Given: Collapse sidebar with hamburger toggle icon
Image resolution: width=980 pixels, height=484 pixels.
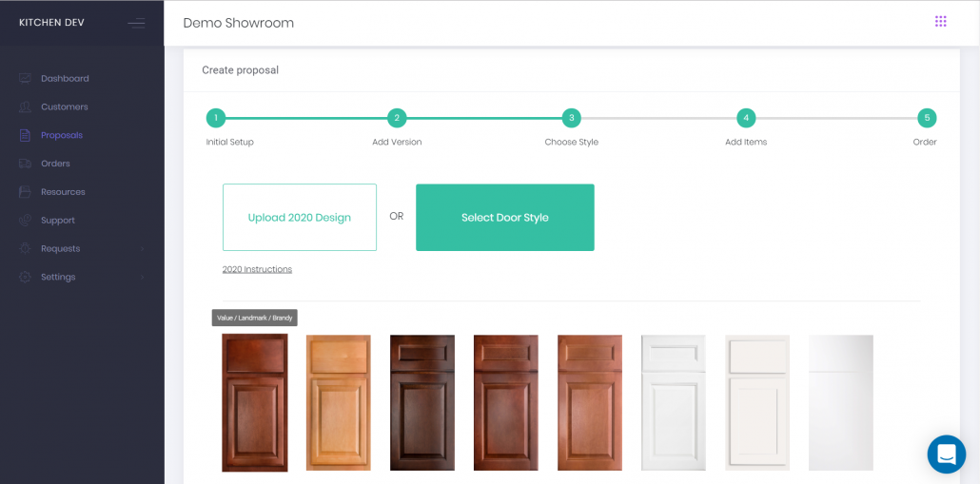Looking at the screenshot, I should [x=136, y=24].
